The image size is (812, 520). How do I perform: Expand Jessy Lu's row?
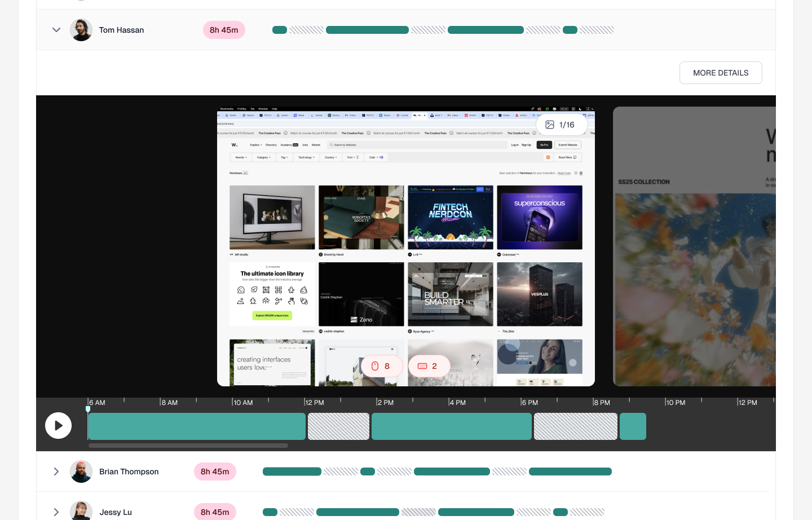(x=56, y=512)
